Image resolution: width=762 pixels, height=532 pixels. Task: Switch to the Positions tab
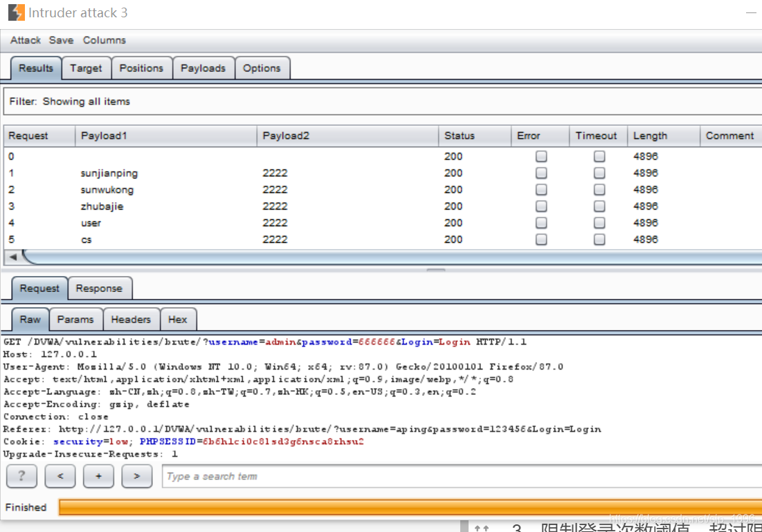[x=141, y=68]
